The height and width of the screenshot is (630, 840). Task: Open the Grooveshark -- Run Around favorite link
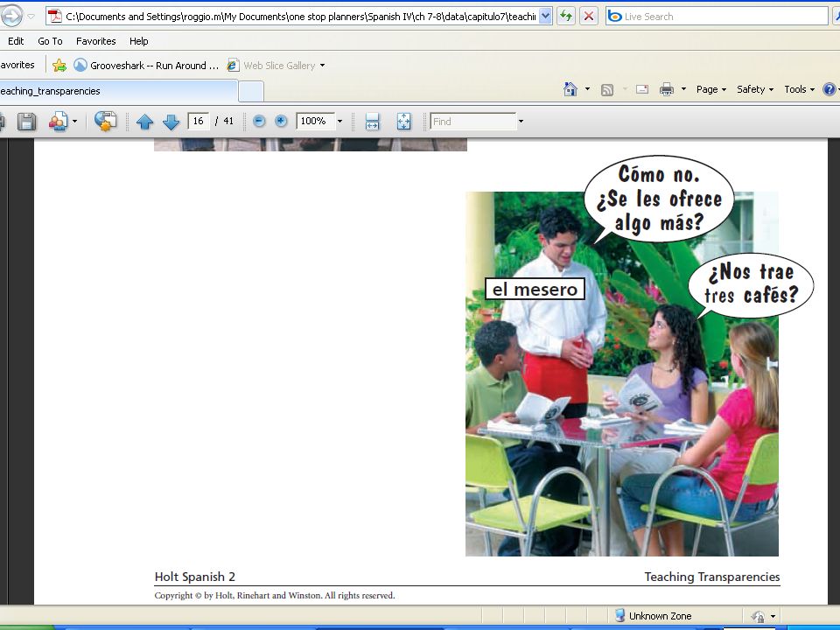point(146,66)
